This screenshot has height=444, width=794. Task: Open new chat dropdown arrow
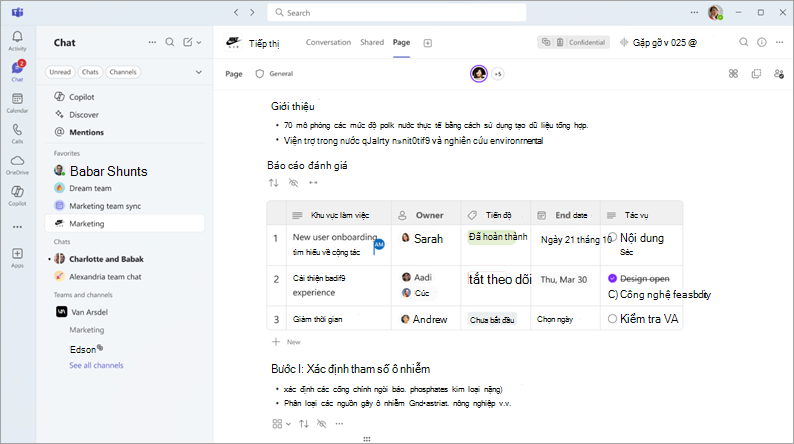pyautogui.click(x=199, y=43)
